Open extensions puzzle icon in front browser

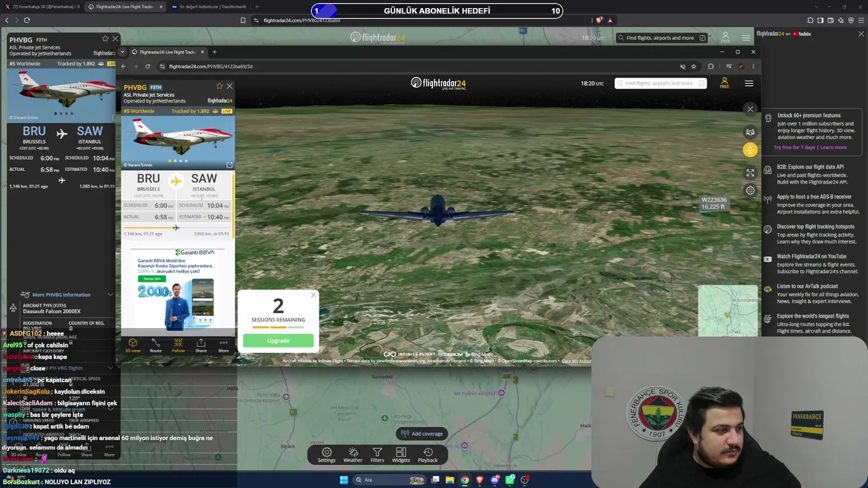tap(711, 66)
